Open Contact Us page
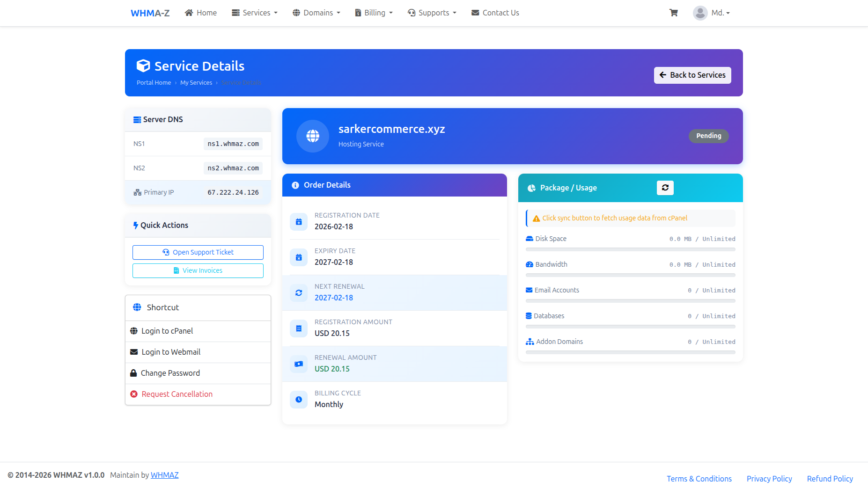 coord(495,13)
